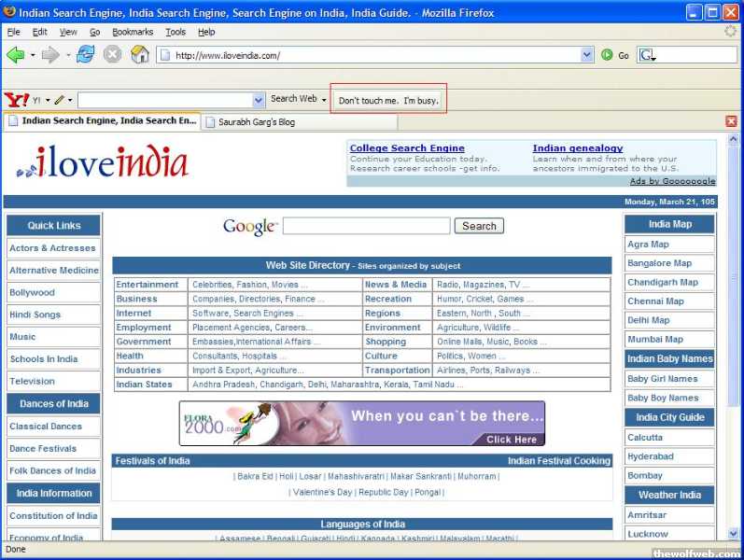Click the iloveindia site logo
The height and width of the screenshot is (560, 744).
(103, 162)
